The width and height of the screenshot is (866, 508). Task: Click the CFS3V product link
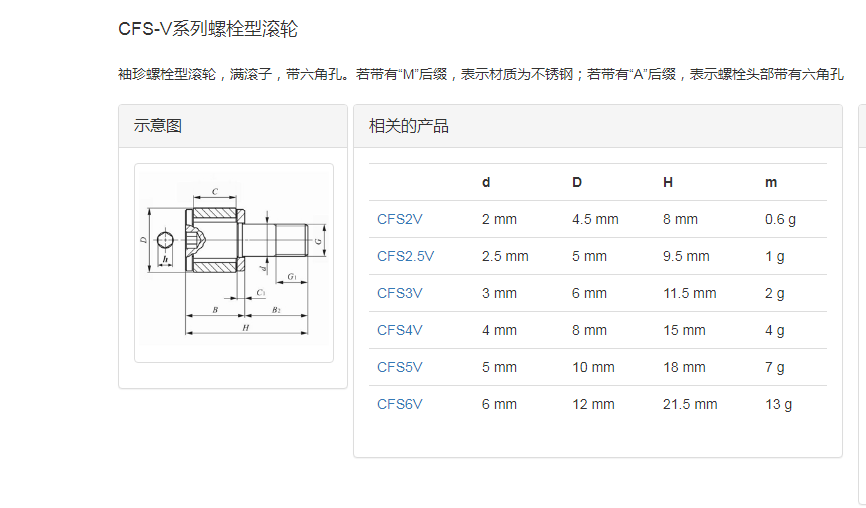click(399, 293)
